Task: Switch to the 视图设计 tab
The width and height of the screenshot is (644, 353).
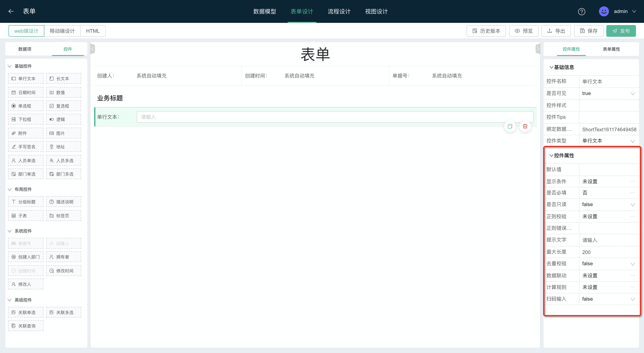Action: (376, 11)
